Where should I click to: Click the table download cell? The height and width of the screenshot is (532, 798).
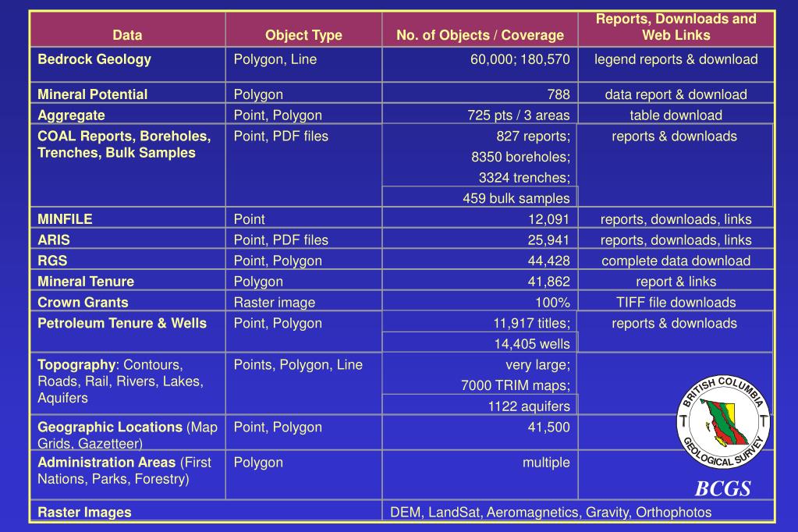tap(676, 115)
